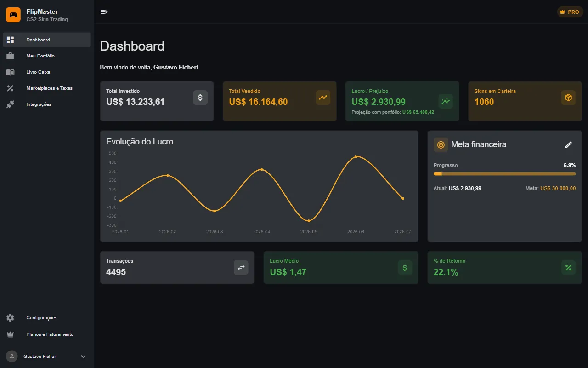This screenshot has height=368, width=588.
Task: Click the swap arrows icon on the Transações card
Action: click(x=241, y=268)
